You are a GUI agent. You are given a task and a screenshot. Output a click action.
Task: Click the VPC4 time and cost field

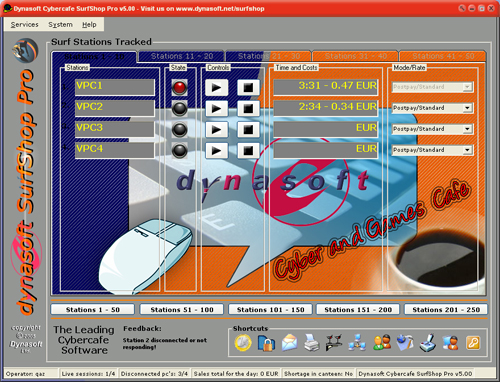click(x=326, y=150)
